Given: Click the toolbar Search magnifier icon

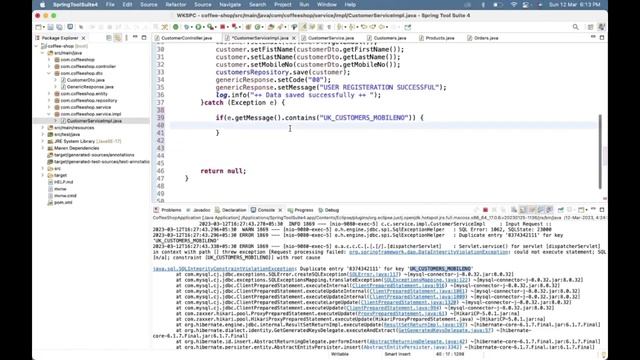Looking at the screenshot, I should 576,27.
